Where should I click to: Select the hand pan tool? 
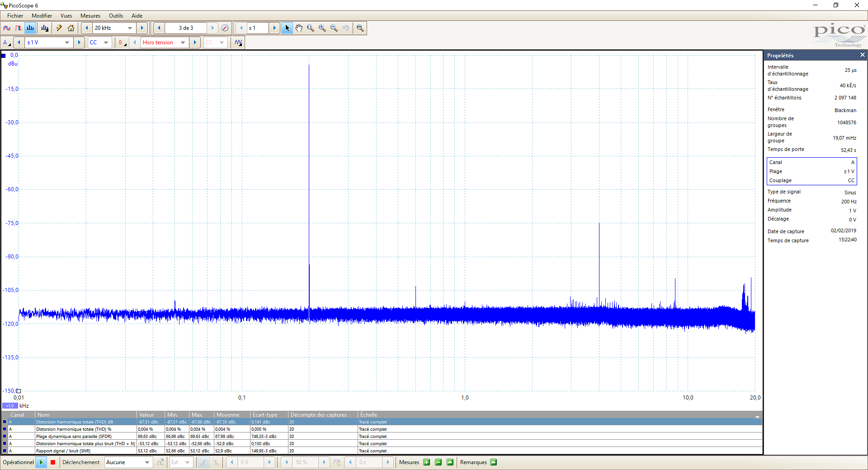299,28
